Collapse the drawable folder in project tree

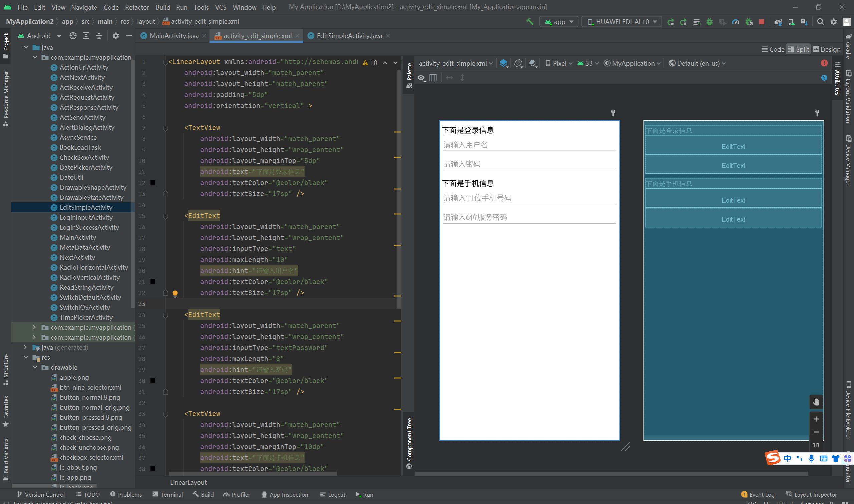35,367
